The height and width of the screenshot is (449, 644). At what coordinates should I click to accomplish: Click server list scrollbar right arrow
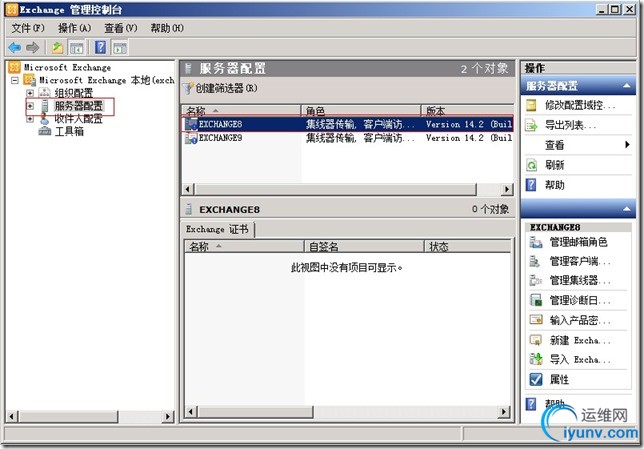click(507, 189)
